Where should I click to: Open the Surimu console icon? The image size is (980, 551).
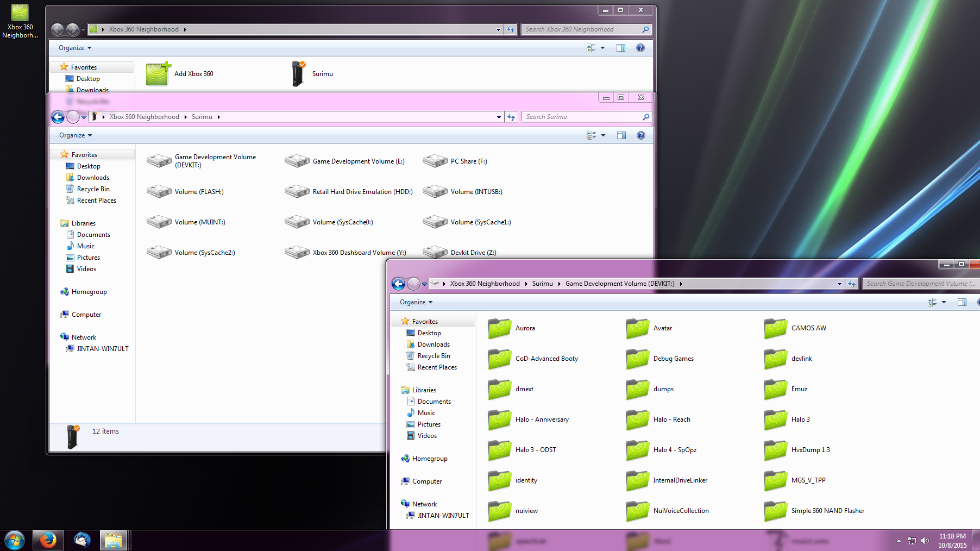(x=312, y=74)
